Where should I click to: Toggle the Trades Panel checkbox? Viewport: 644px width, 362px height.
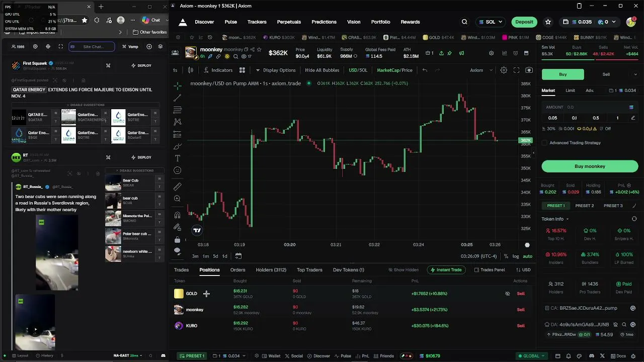476,270
